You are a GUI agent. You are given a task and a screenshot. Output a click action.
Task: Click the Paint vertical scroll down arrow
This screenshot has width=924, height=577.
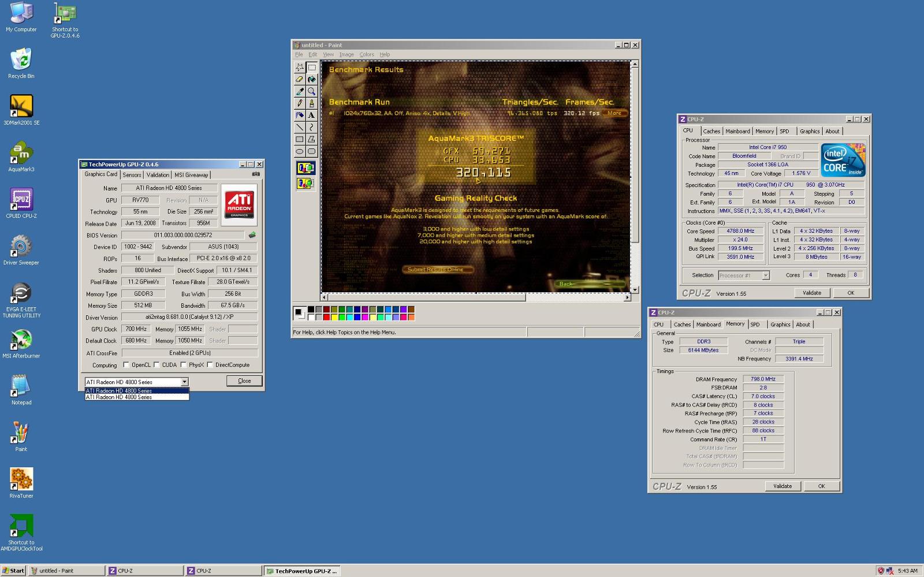pyautogui.click(x=635, y=289)
